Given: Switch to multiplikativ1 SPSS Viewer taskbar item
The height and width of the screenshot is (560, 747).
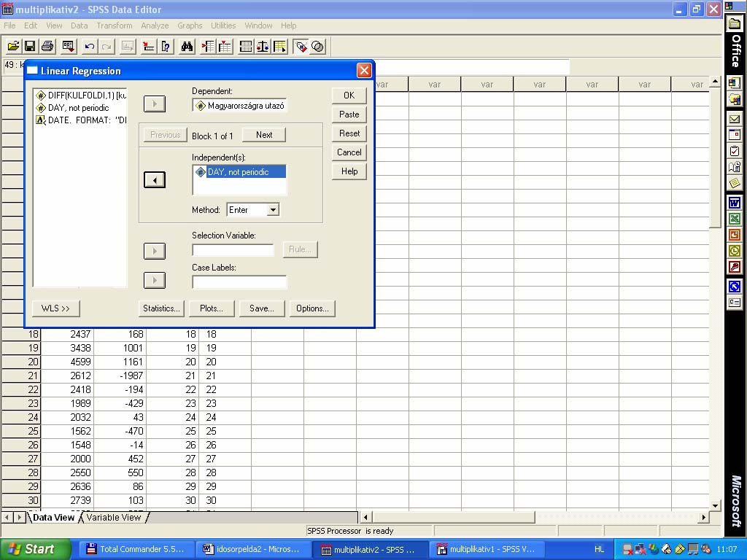Looking at the screenshot, I should (x=485, y=549).
